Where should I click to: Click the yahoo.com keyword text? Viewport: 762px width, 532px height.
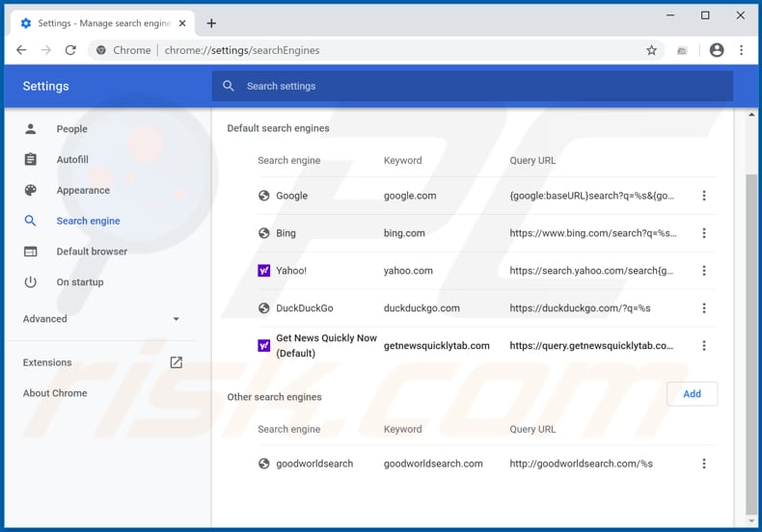408,271
